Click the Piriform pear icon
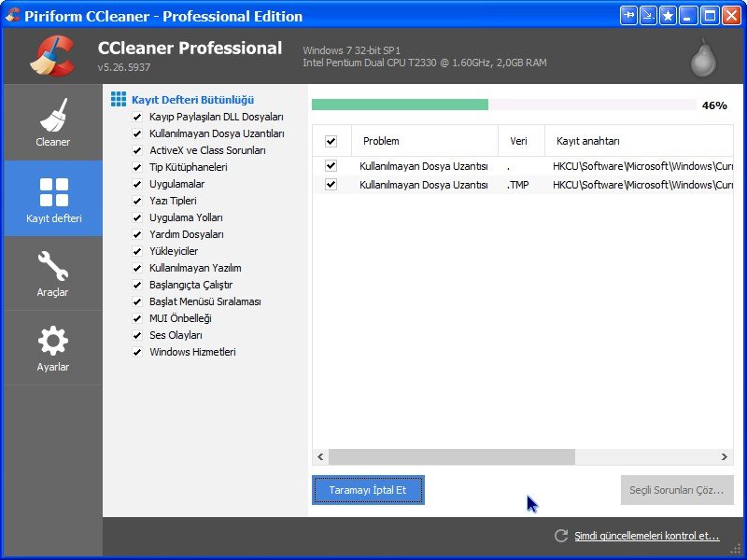747x560 pixels. tap(703, 58)
